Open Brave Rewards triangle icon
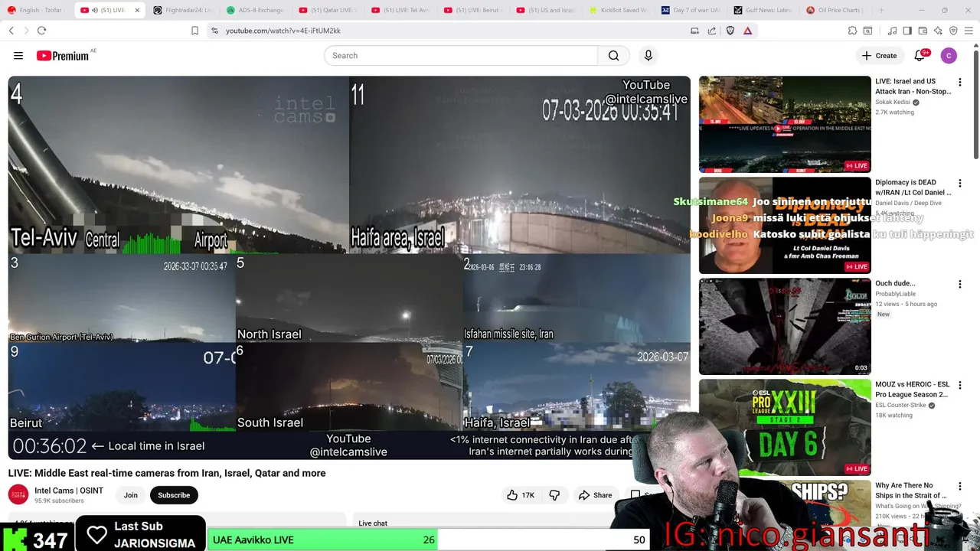Image resolution: width=980 pixels, height=551 pixels. pos(748,31)
